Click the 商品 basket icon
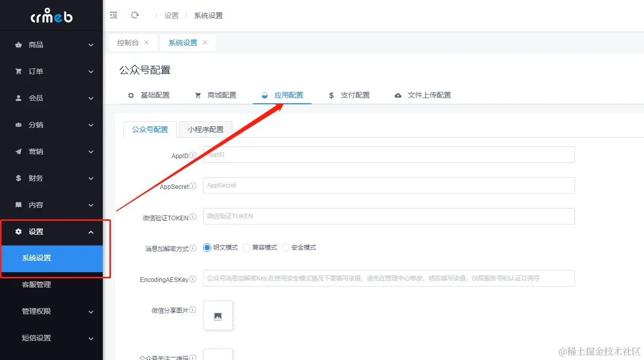 pos(19,45)
